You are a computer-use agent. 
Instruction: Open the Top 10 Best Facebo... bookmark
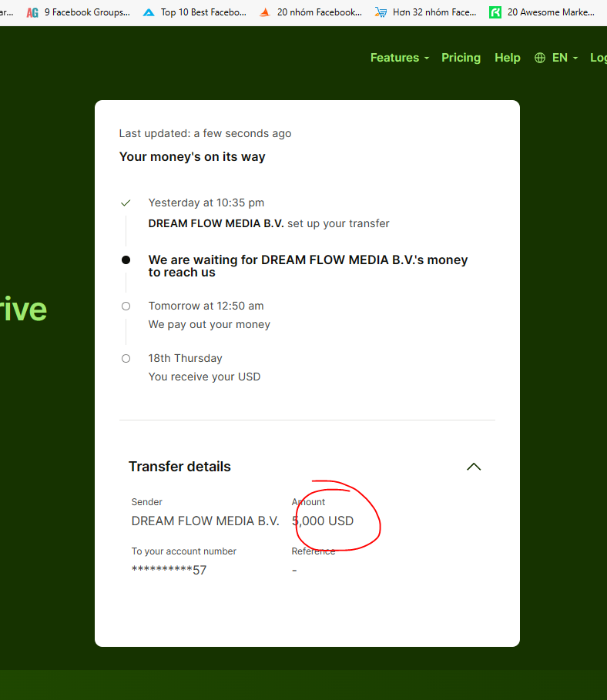pos(195,12)
